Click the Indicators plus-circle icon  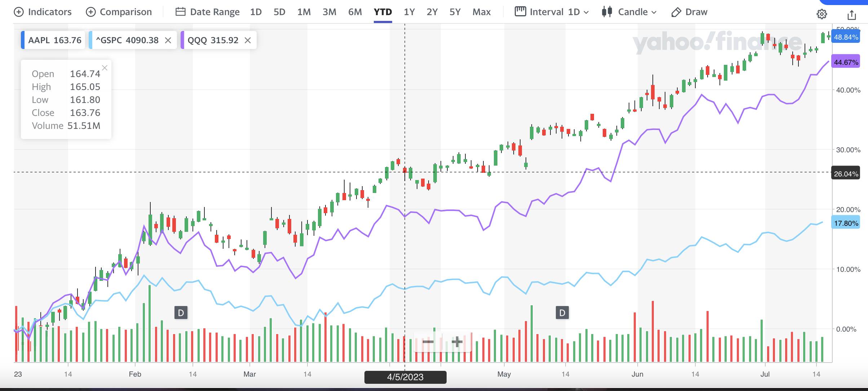tap(18, 12)
